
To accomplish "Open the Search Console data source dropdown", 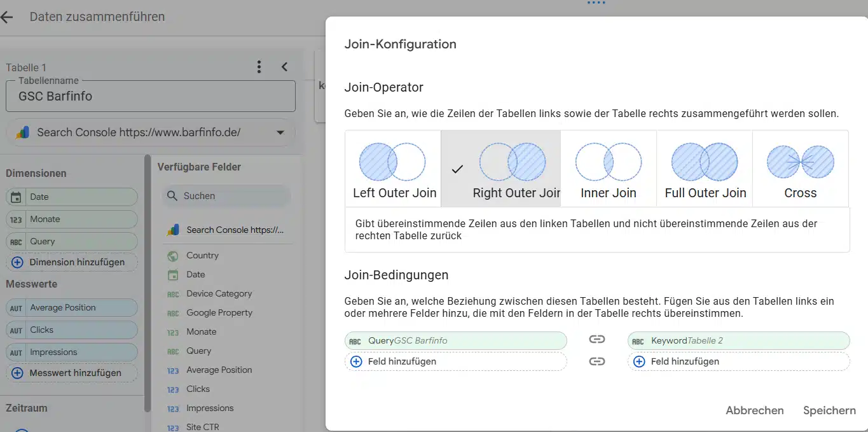I will click(x=280, y=132).
